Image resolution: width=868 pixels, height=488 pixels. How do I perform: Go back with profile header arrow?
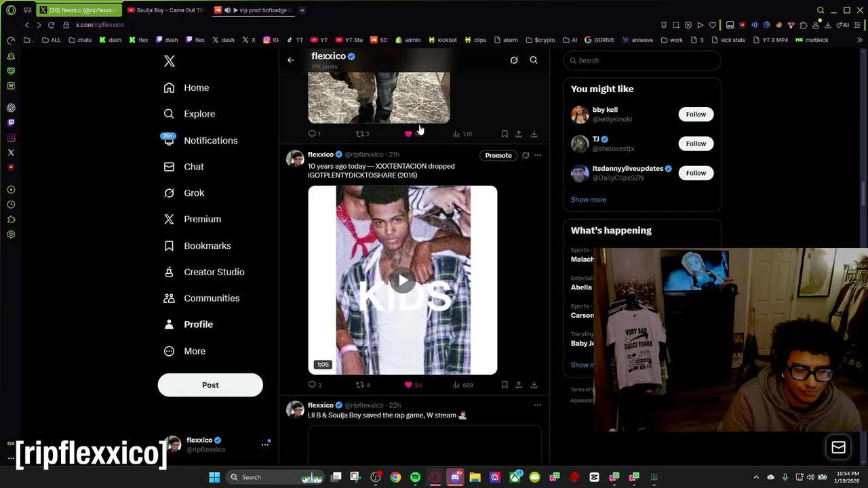tap(290, 60)
